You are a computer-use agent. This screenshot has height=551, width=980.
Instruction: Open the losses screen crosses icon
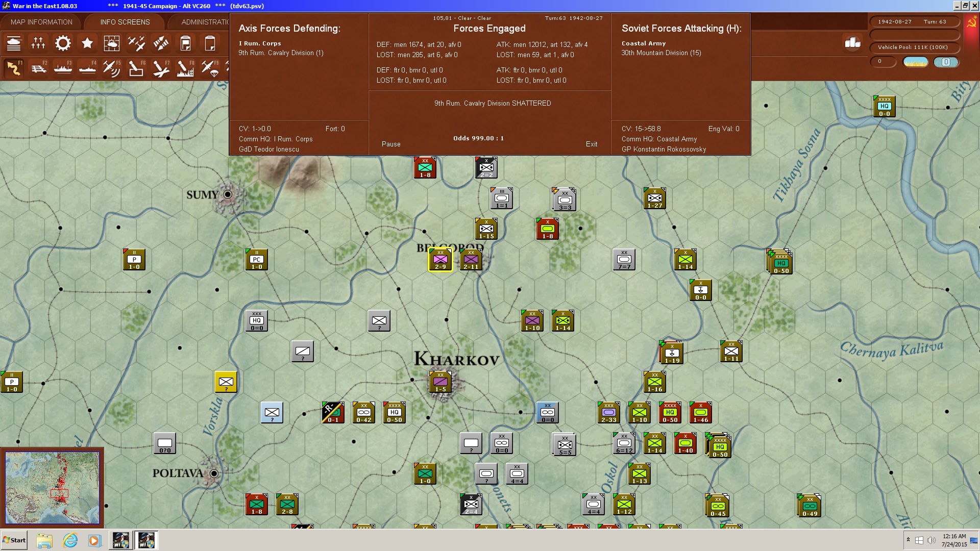[x=38, y=43]
